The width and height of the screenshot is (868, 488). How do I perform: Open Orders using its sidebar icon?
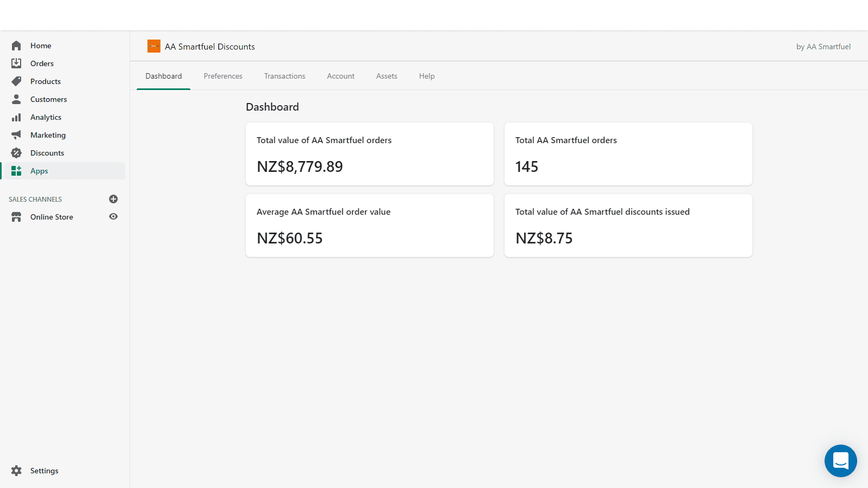click(16, 63)
